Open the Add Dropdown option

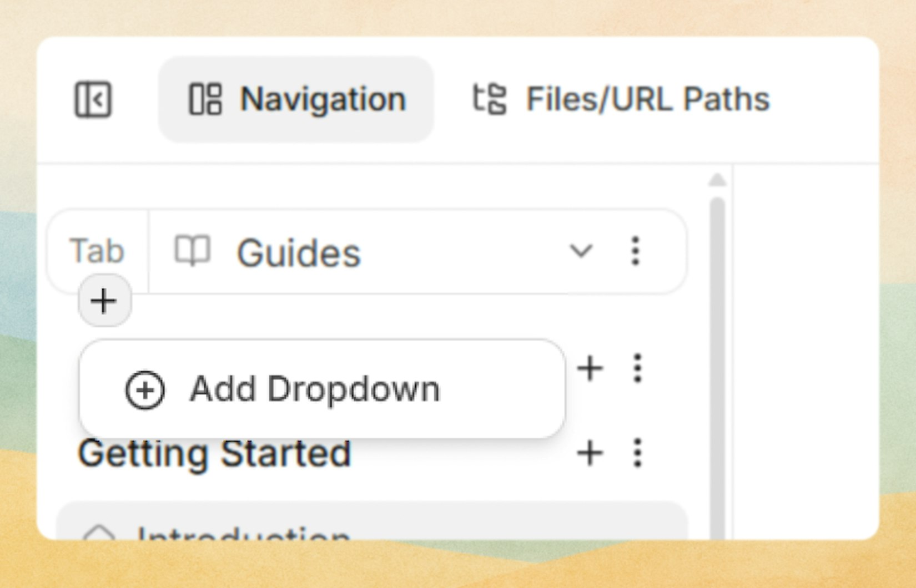click(315, 388)
